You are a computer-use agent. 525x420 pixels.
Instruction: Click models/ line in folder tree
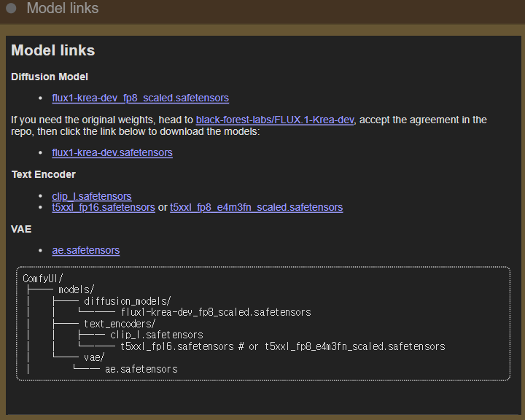tap(77, 289)
